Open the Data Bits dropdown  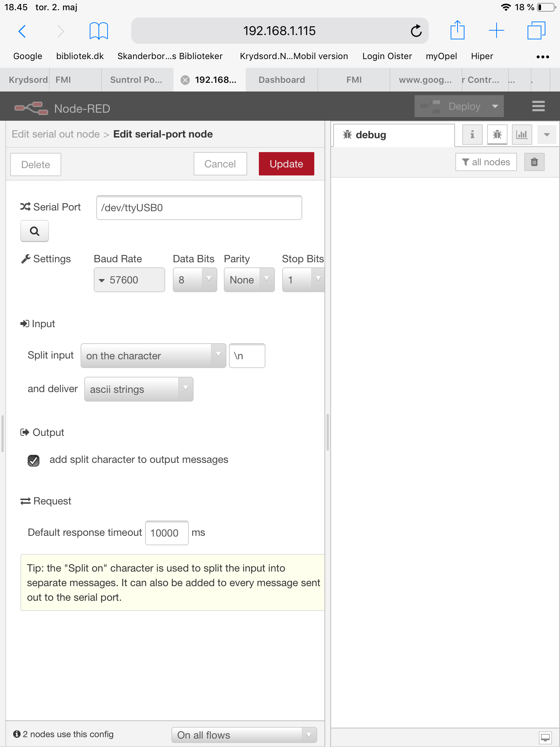tap(195, 280)
